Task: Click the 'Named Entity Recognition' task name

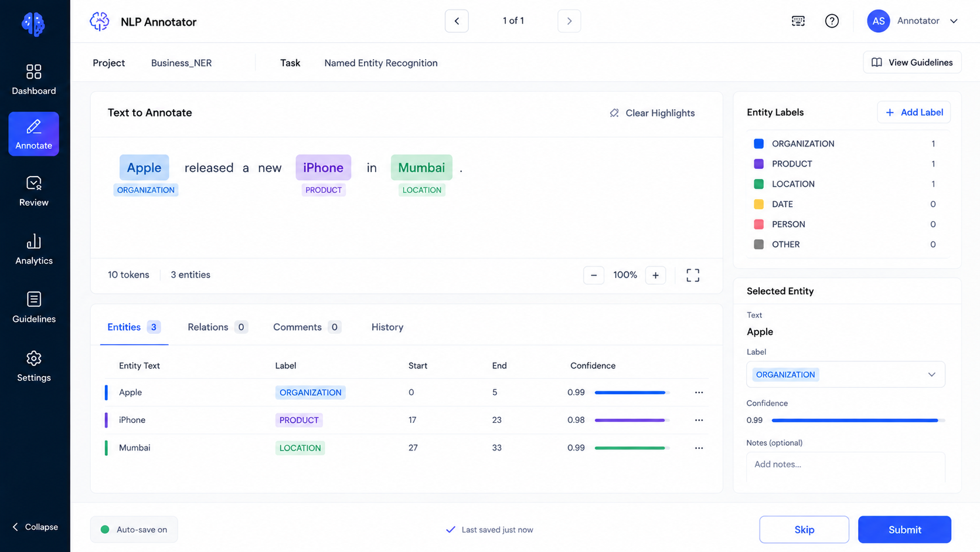Action: 381,63
